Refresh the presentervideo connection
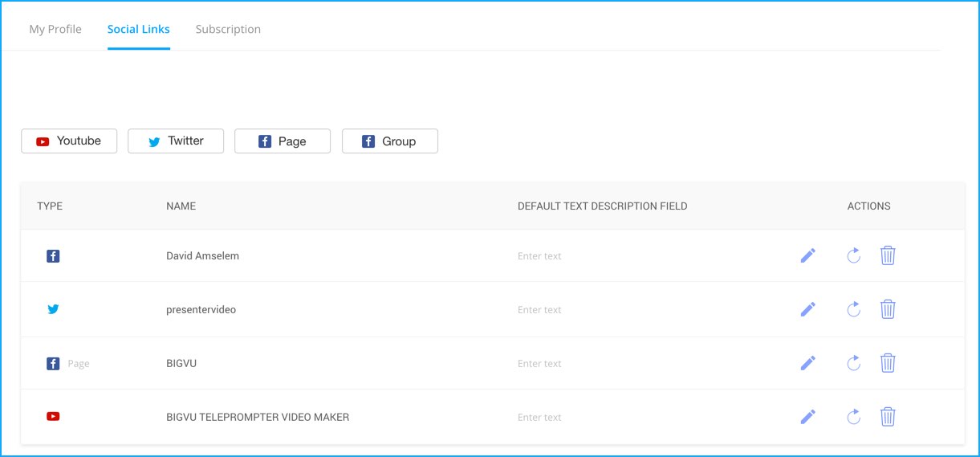This screenshot has height=457, width=980. coord(854,309)
